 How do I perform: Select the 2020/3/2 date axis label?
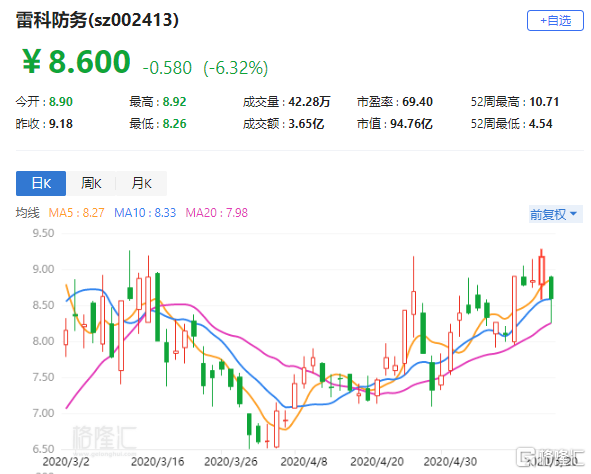66,461
